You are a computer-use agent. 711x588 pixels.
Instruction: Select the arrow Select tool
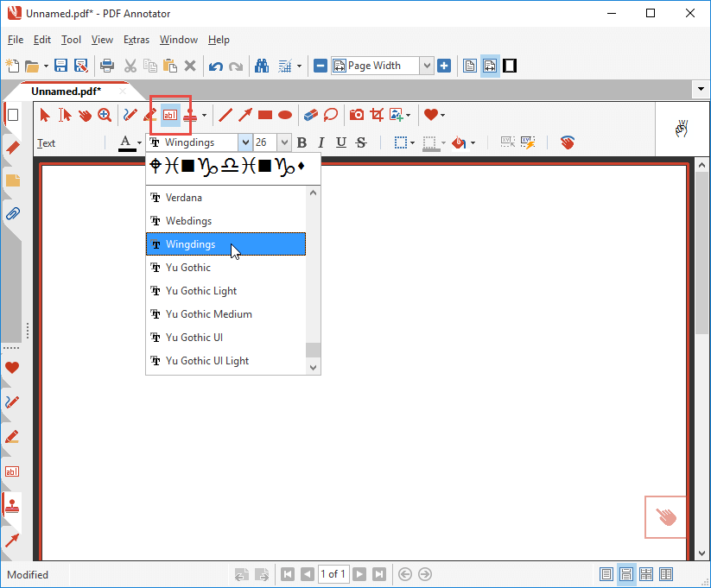44,115
